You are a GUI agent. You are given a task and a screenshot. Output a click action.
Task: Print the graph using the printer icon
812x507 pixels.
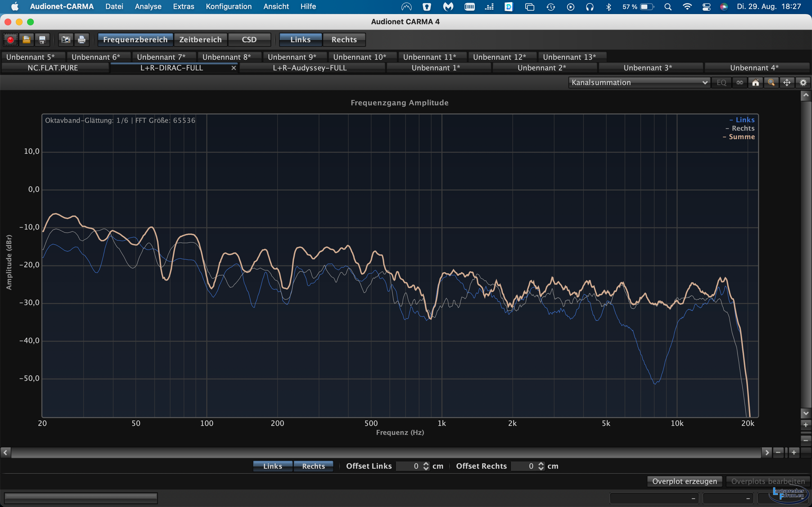point(81,39)
